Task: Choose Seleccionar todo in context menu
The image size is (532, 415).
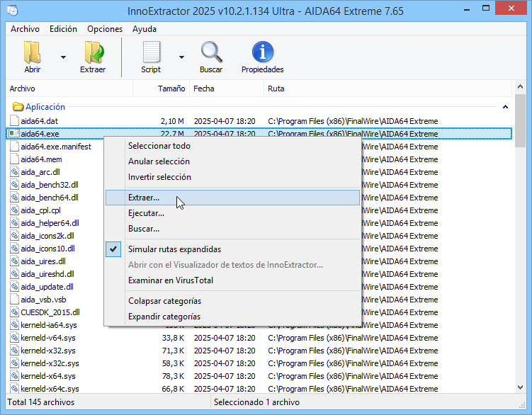Action: [232, 146]
